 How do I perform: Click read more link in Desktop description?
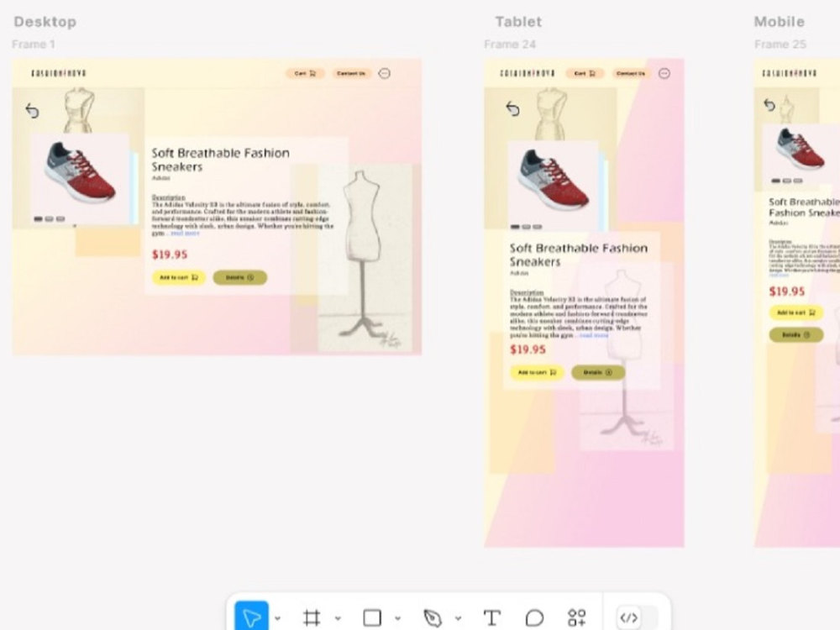point(185,233)
